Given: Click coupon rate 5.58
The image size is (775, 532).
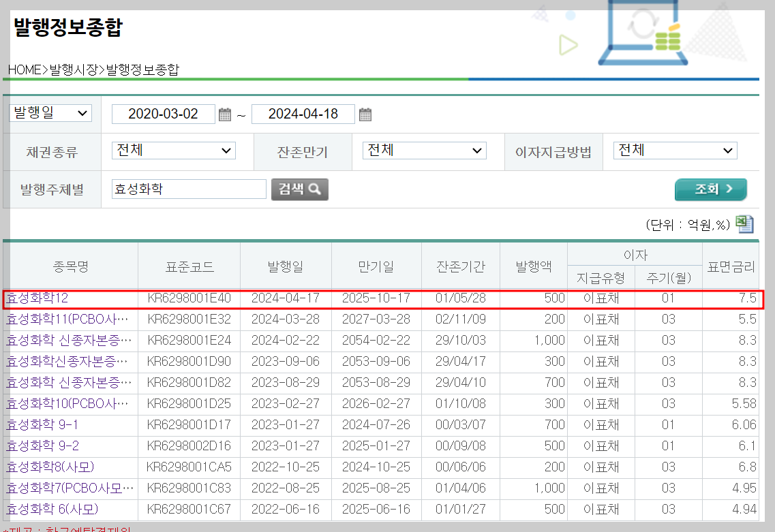Looking at the screenshot, I should tap(744, 404).
